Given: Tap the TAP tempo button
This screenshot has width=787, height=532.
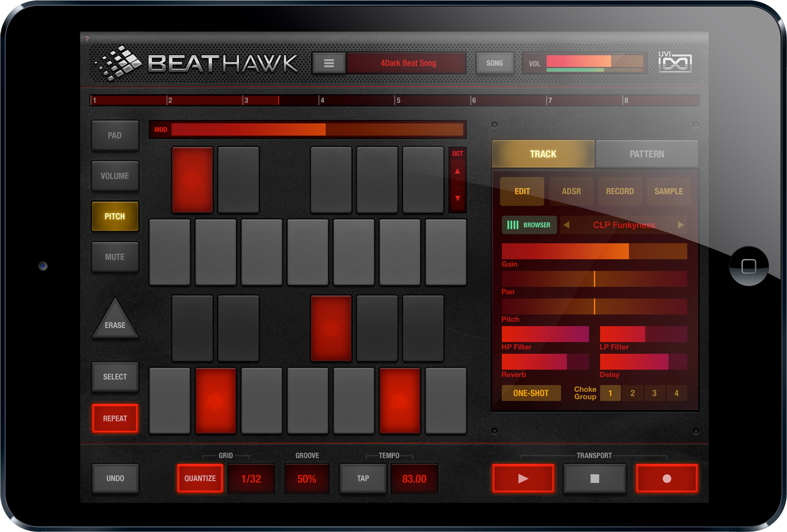Looking at the screenshot, I should pyautogui.click(x=363, y=478).
